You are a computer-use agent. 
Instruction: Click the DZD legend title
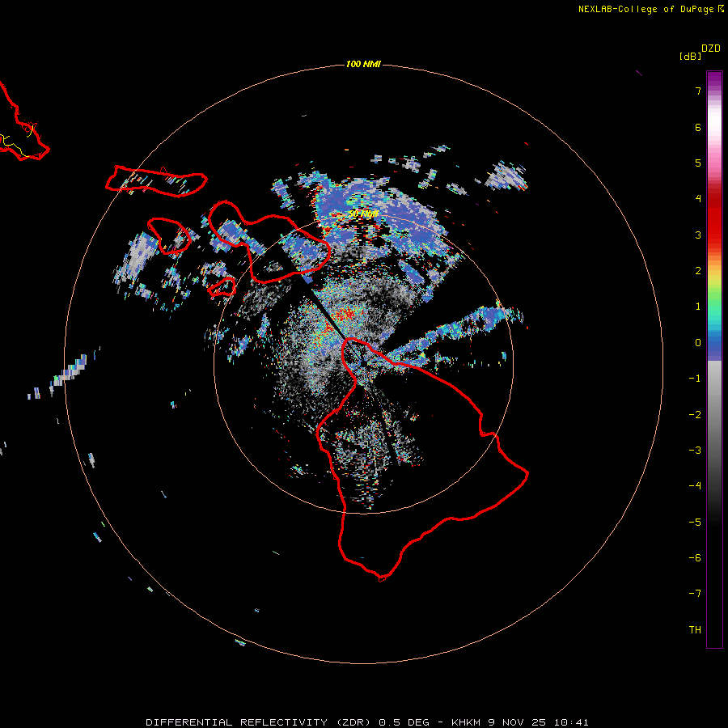click(711, 49)
